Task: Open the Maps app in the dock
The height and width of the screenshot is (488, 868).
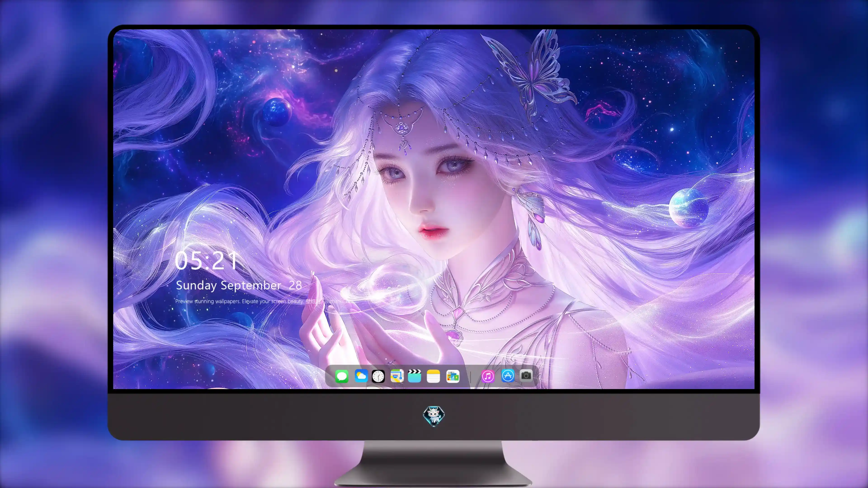Action: 397,376
